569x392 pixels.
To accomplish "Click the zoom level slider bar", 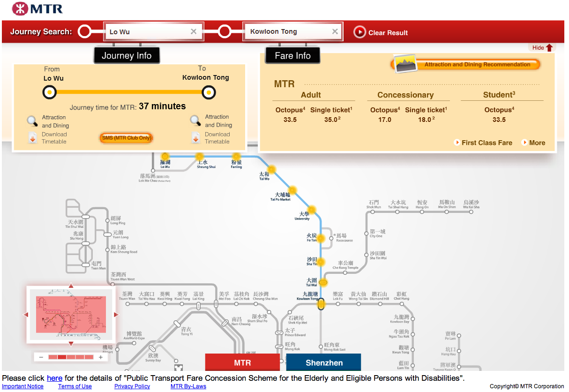I will (71, 357).
